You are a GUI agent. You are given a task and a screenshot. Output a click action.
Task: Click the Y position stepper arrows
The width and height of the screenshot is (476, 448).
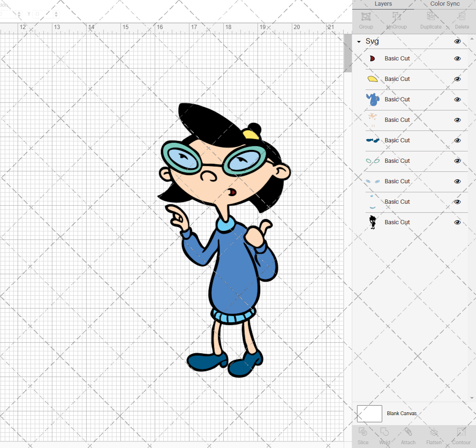point(56,14)
